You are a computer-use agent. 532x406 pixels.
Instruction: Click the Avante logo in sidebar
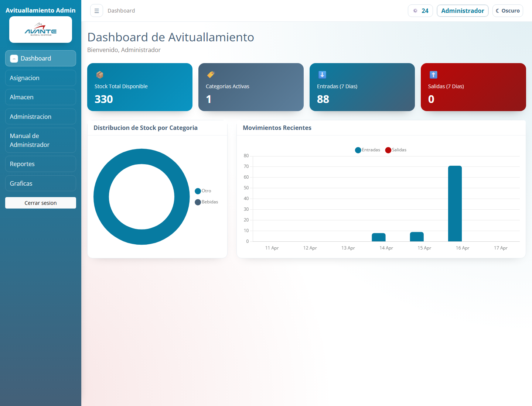pos(41,30)
